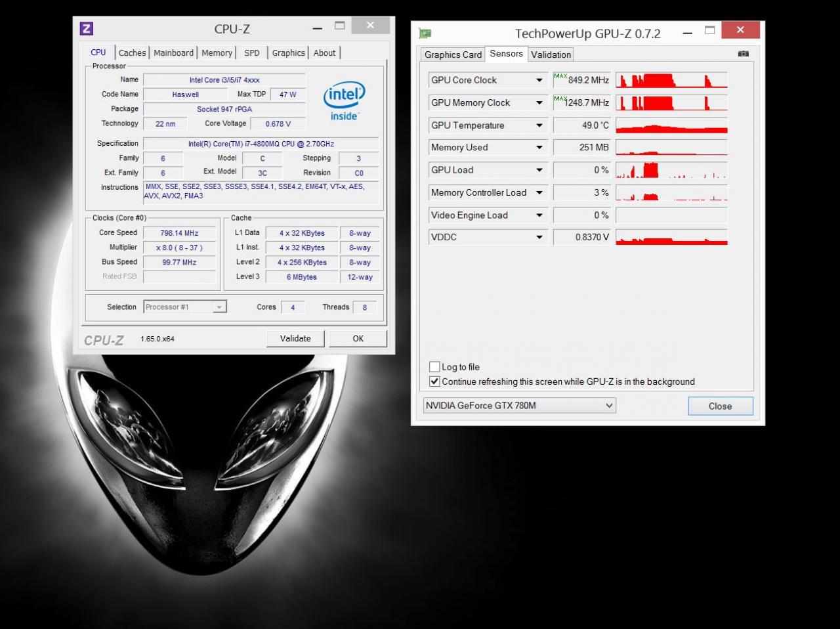
Task: Enable the Log to file checkbox
Action: coord(434,367)
